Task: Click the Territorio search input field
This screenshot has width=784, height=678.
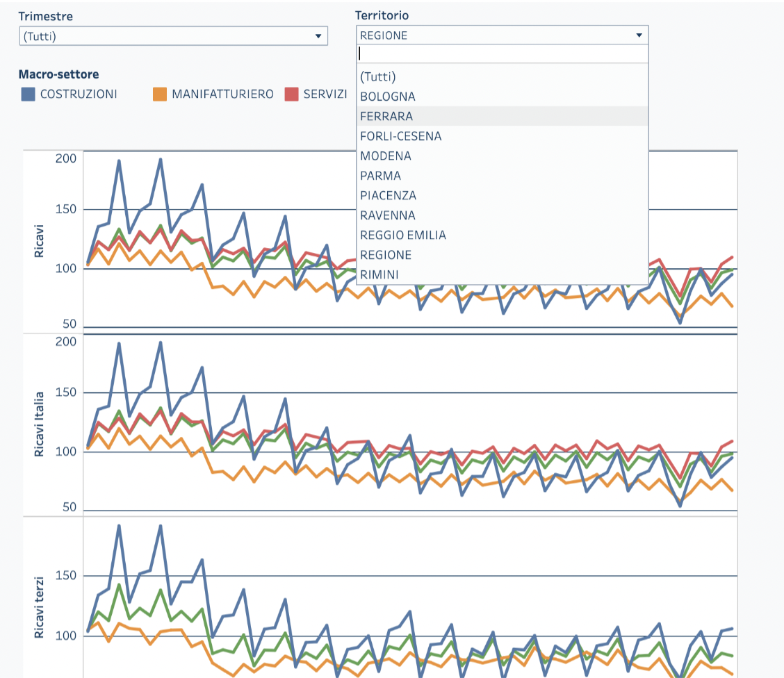Action: click(502, 53)
